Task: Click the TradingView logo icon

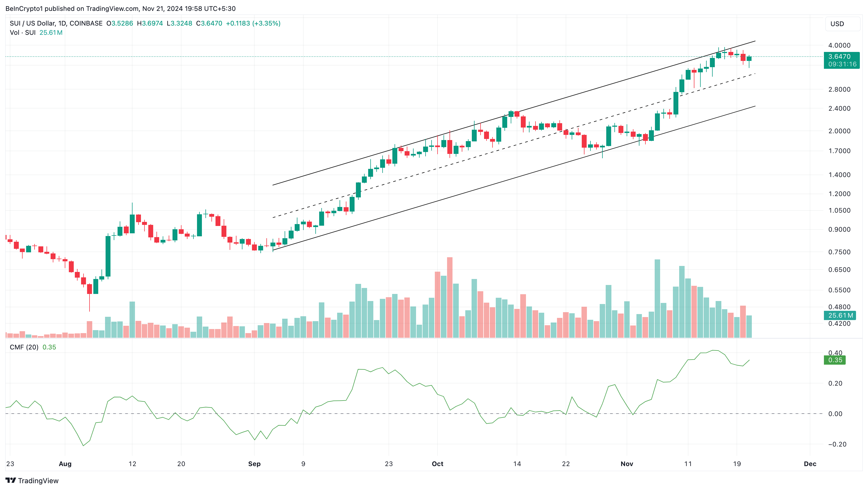Action: pyautogui.click(x=10, y=480)
